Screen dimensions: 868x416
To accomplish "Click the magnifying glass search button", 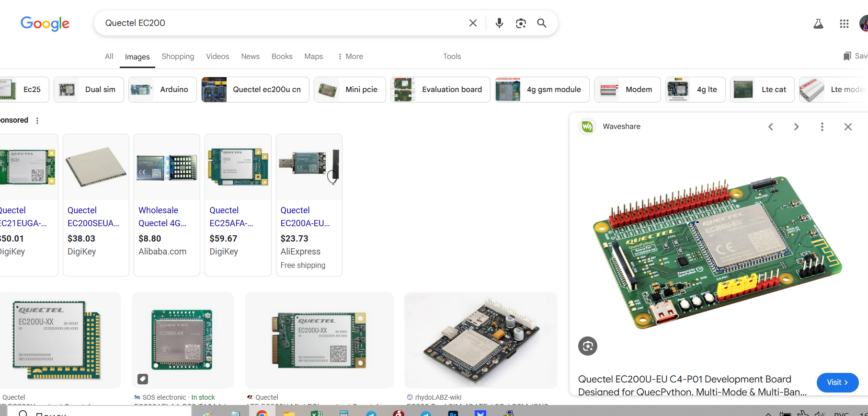I will 542,23.
